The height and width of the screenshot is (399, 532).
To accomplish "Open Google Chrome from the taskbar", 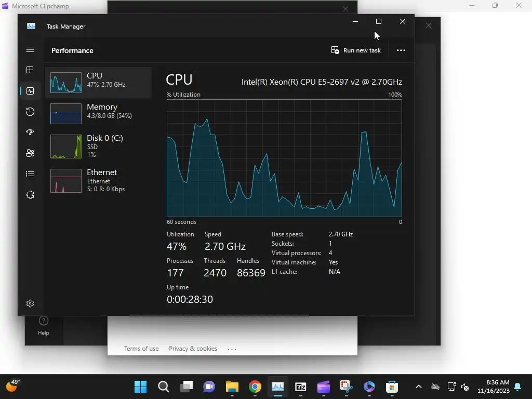I will tap(255, 387).
